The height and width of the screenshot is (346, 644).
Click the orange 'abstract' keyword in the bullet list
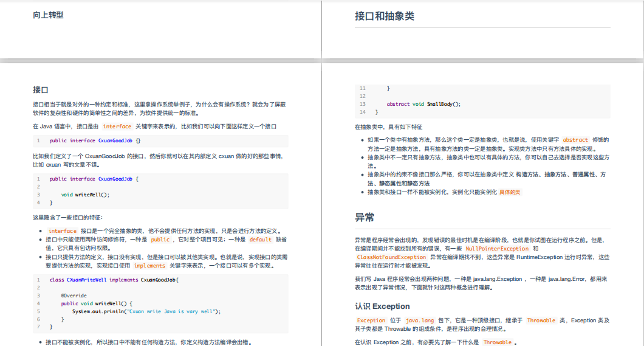pyautogui.click(x=575, y=140)
